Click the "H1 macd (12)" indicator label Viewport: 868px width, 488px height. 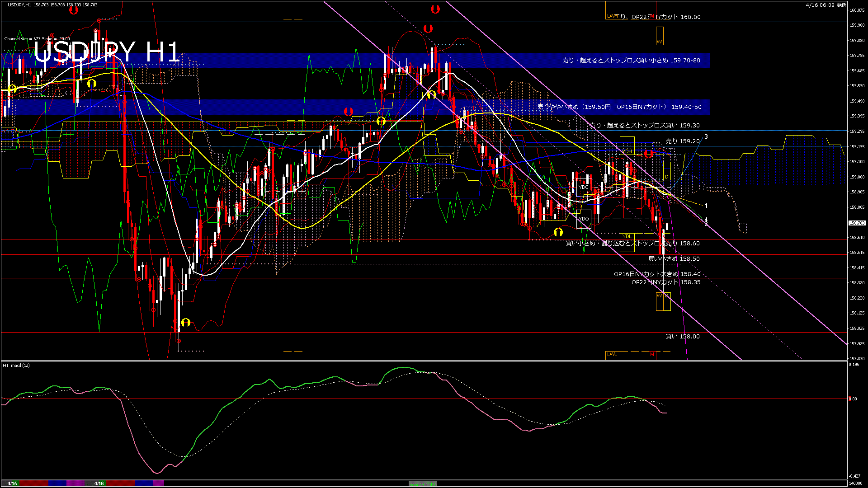point(16,366)
